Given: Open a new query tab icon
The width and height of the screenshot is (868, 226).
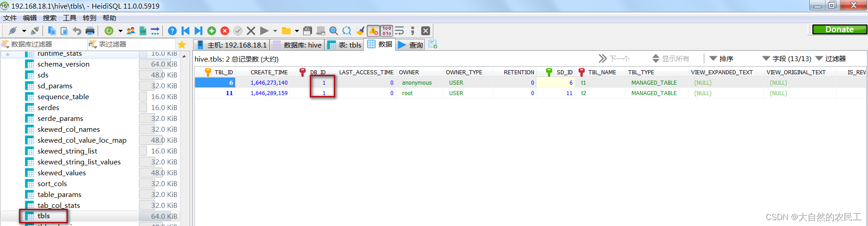Looking at the screenshot, I should [433, 44].
